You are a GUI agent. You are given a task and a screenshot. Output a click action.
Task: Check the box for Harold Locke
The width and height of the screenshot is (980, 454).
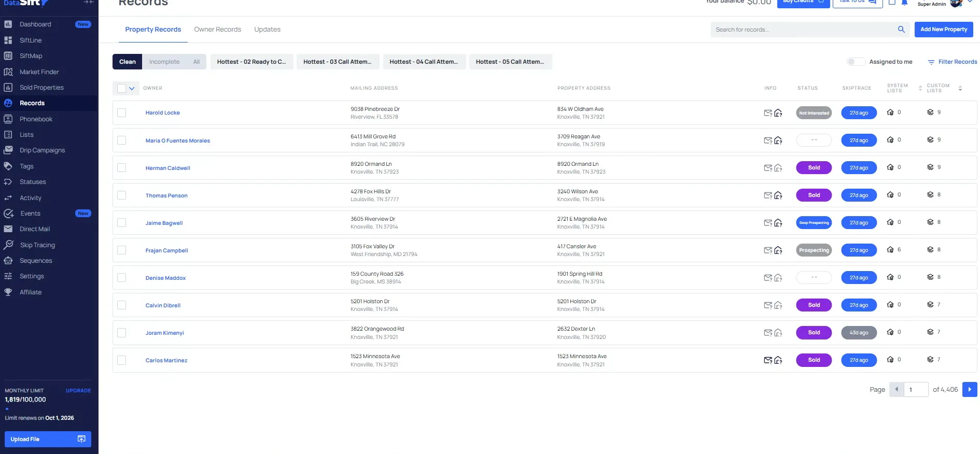[122, 112]
